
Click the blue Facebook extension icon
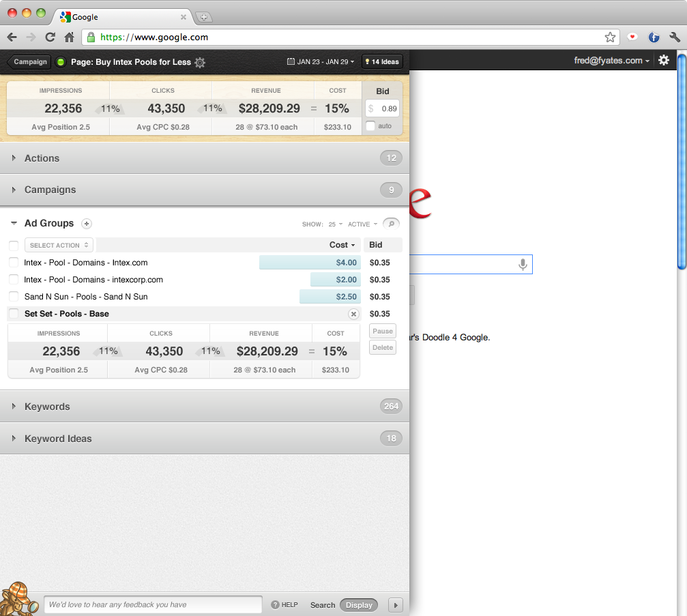(654, 38)
